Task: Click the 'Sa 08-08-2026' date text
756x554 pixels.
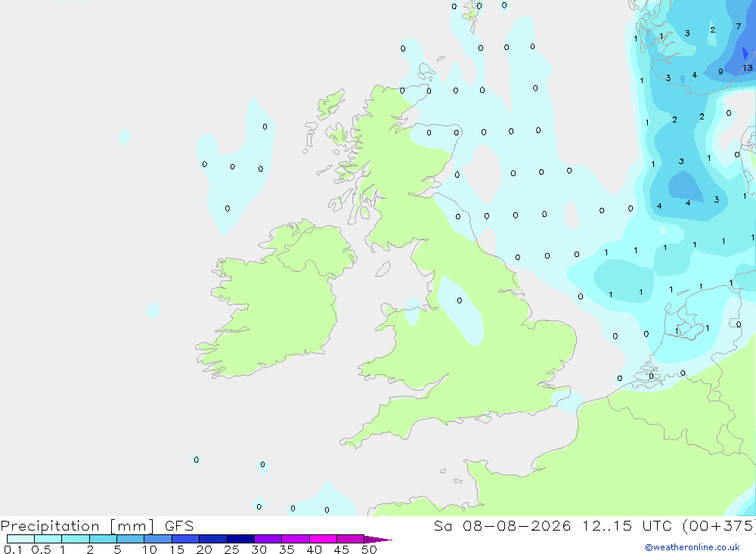Action: (x=502, y=525)
